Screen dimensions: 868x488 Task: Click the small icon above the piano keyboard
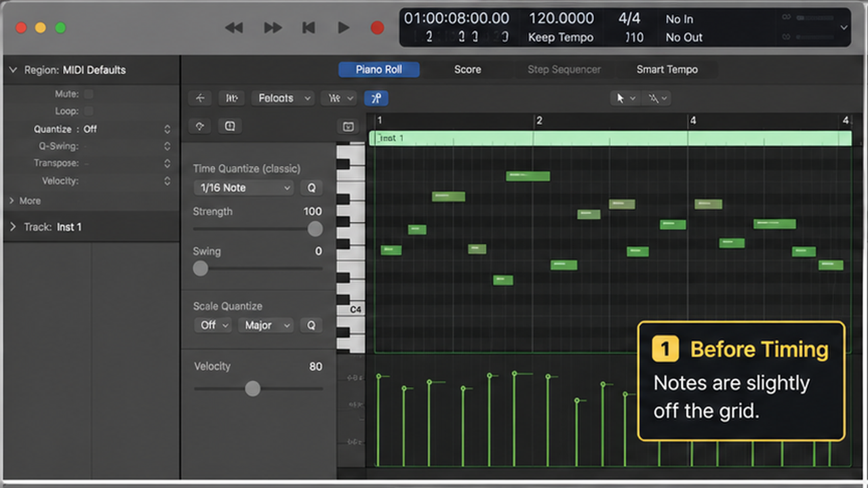[348, 127]
